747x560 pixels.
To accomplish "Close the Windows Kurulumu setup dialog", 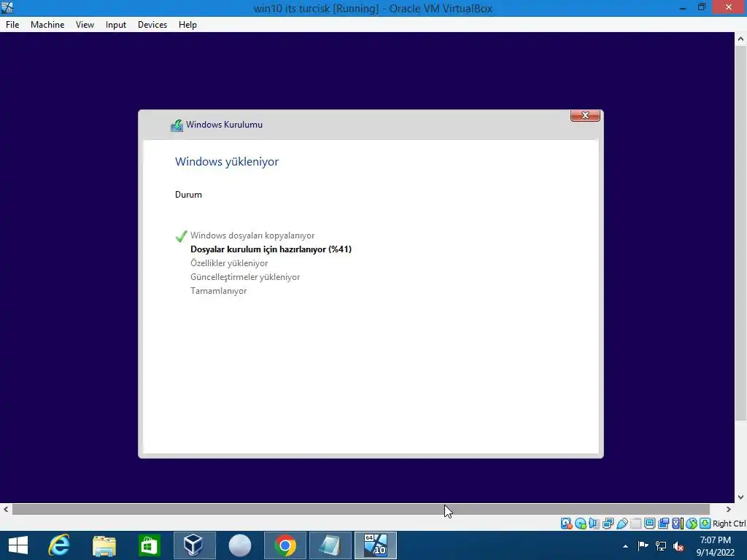I will coord(585,115).
